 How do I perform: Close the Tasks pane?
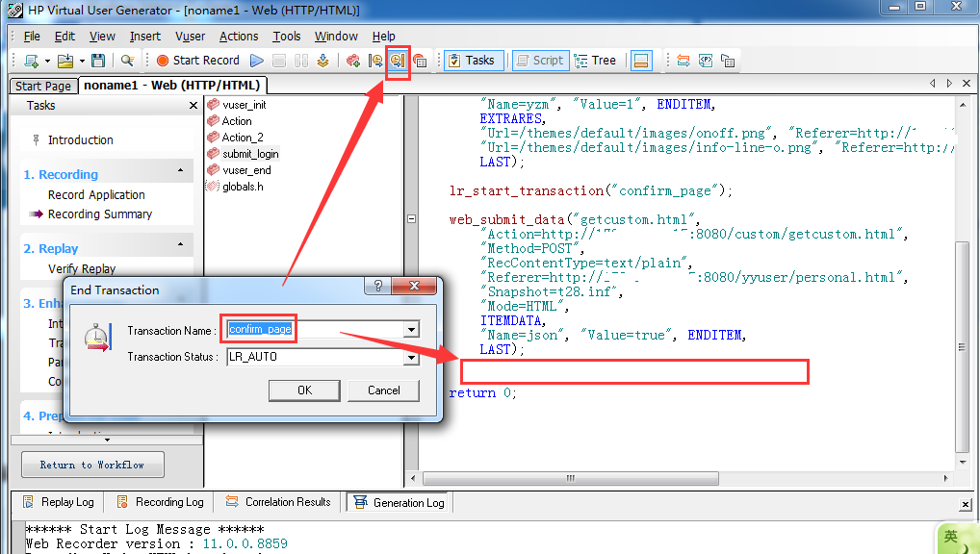pyautogui.click(x=193, y=106)
